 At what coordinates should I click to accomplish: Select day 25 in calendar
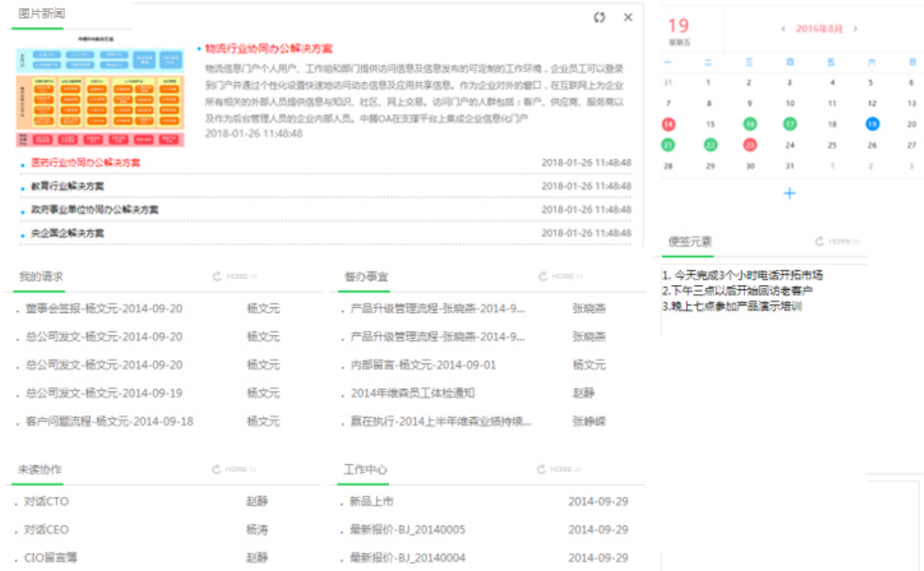832,145
